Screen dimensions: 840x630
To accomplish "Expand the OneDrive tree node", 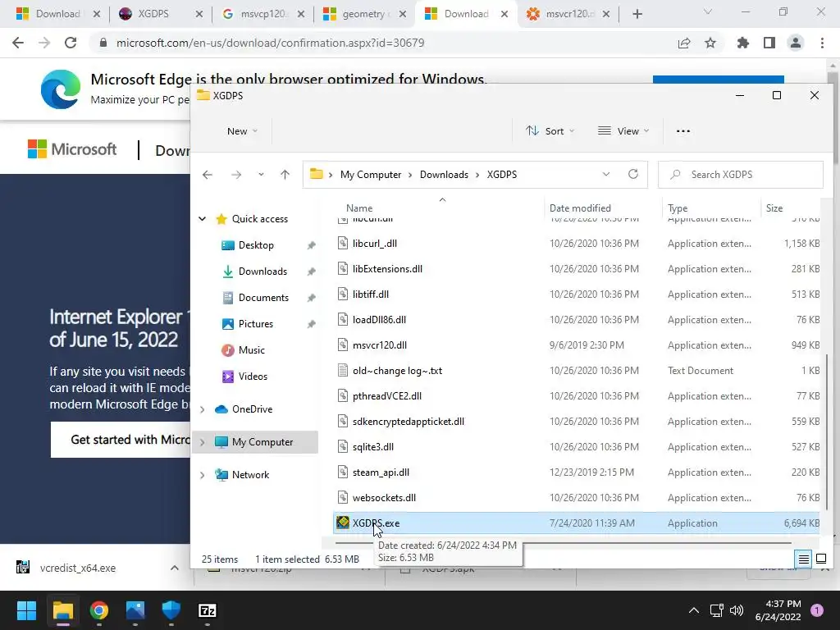I will pyautogui.click(x=202, y=409).
